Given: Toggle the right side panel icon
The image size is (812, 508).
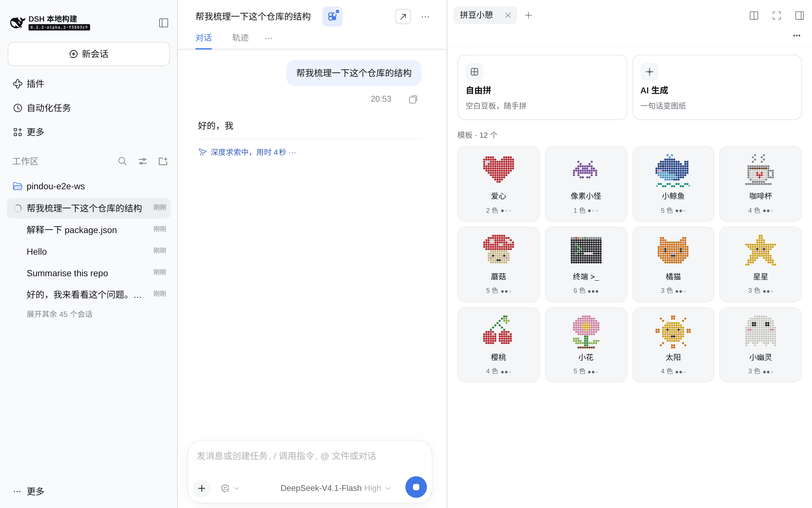Looking at the screenshot, I should [799, 16].
